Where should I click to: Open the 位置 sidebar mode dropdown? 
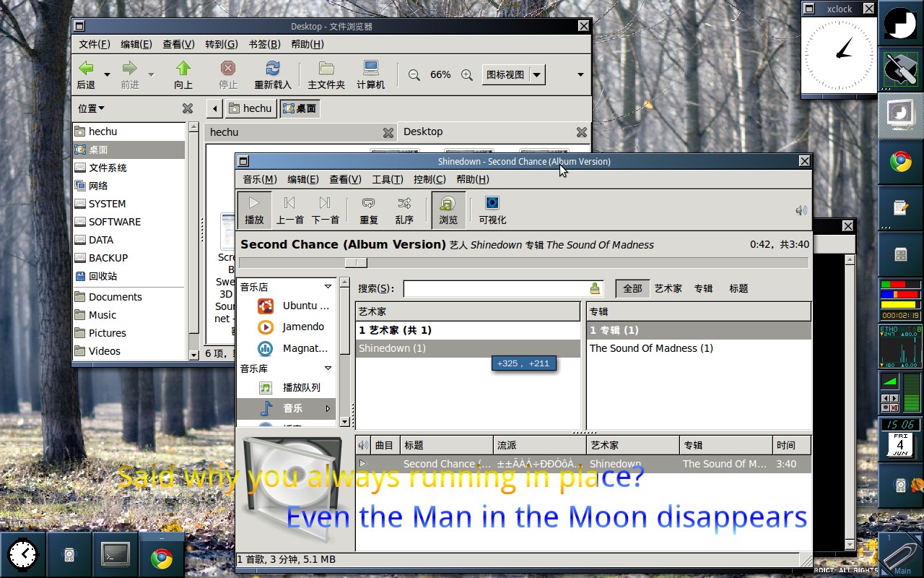coord(92,108)
